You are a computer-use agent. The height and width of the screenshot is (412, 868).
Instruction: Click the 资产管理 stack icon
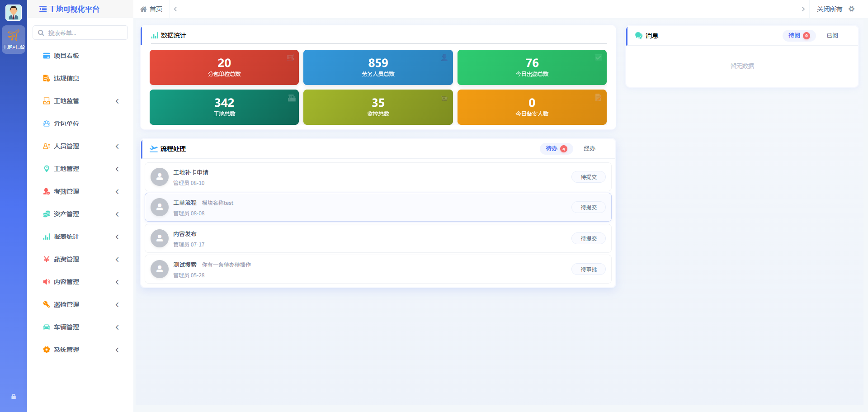pos(47,214)
